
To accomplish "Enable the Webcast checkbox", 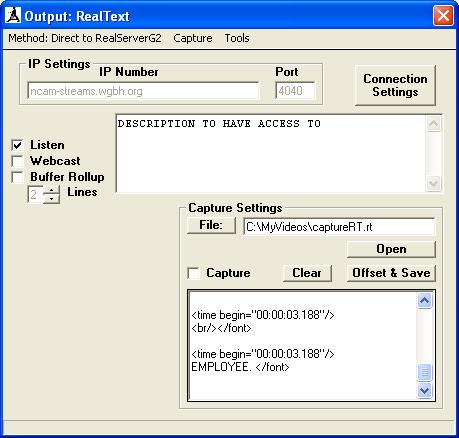I will 17,161.
